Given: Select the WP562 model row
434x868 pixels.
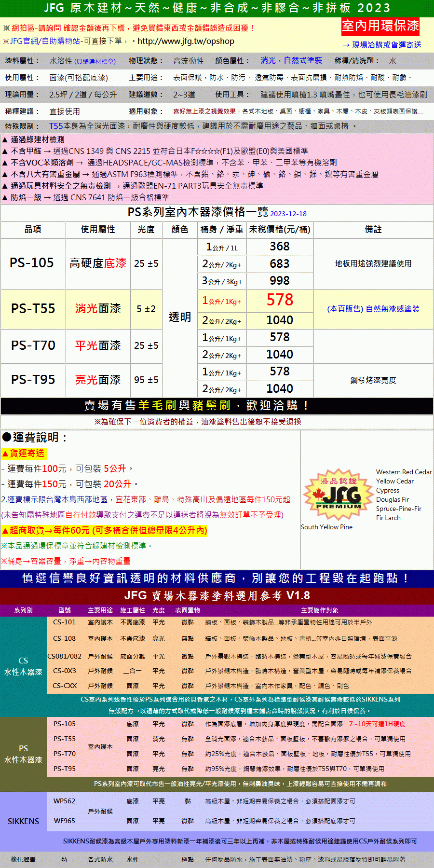Looking at the screenshot, I should pyautogui.click(x=240, y=801).
